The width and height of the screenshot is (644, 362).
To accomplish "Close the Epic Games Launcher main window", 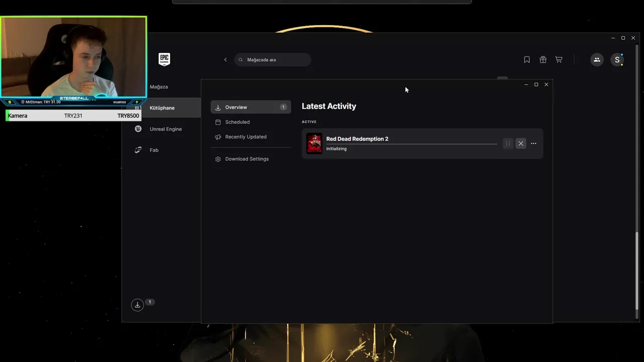I will (633, 38).
